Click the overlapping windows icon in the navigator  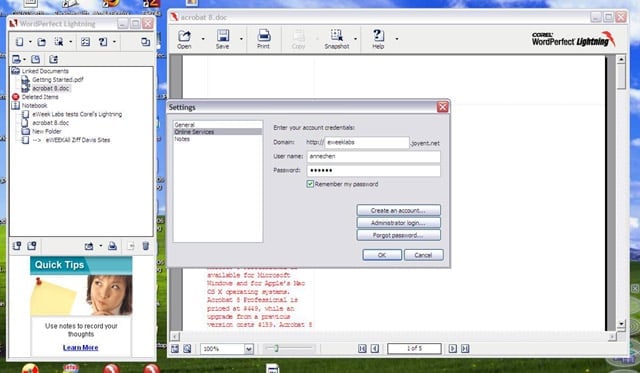[x=145, y=42]
